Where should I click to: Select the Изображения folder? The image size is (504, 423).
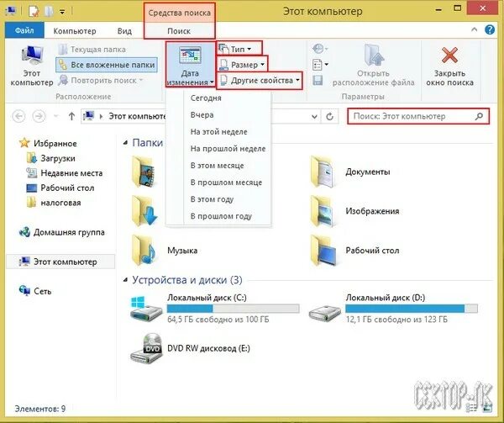click(x=355, y=211)
